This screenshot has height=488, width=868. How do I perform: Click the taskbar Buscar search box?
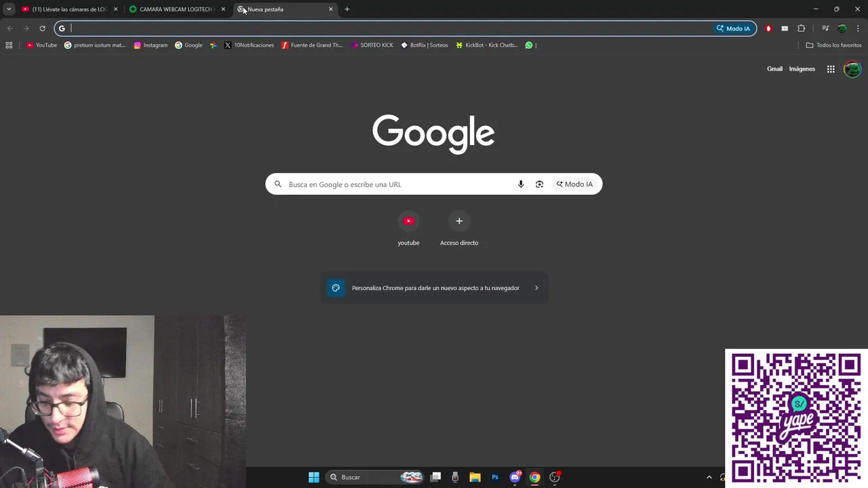pyautogui.click(x=374, y=477)
